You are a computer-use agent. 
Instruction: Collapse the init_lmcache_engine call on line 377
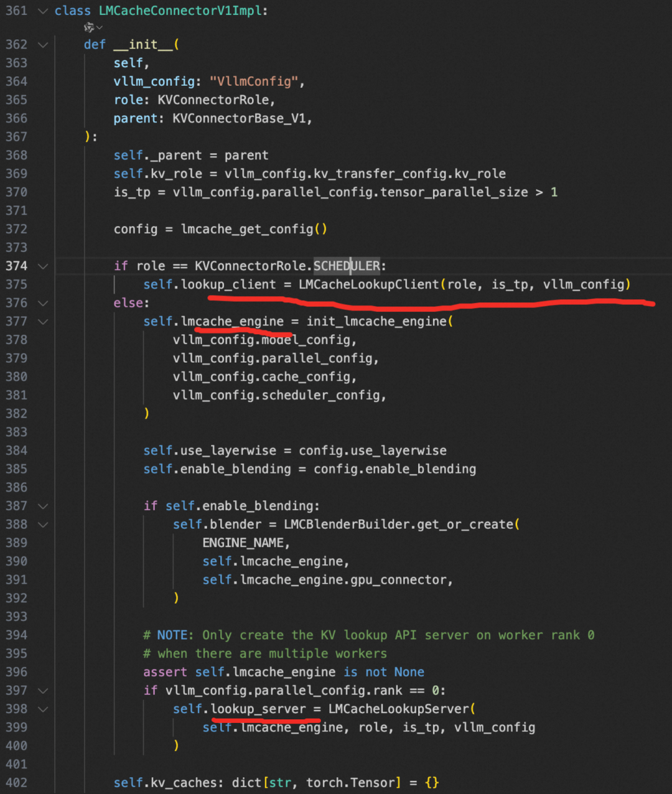(43, 322)
